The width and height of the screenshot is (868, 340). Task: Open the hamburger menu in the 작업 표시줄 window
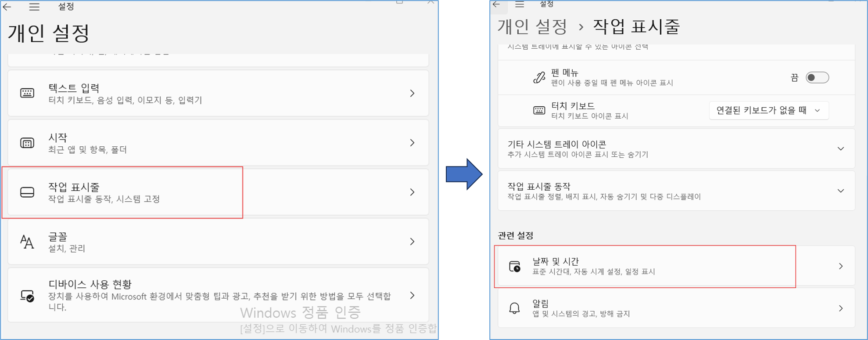[x=520, y=4]
